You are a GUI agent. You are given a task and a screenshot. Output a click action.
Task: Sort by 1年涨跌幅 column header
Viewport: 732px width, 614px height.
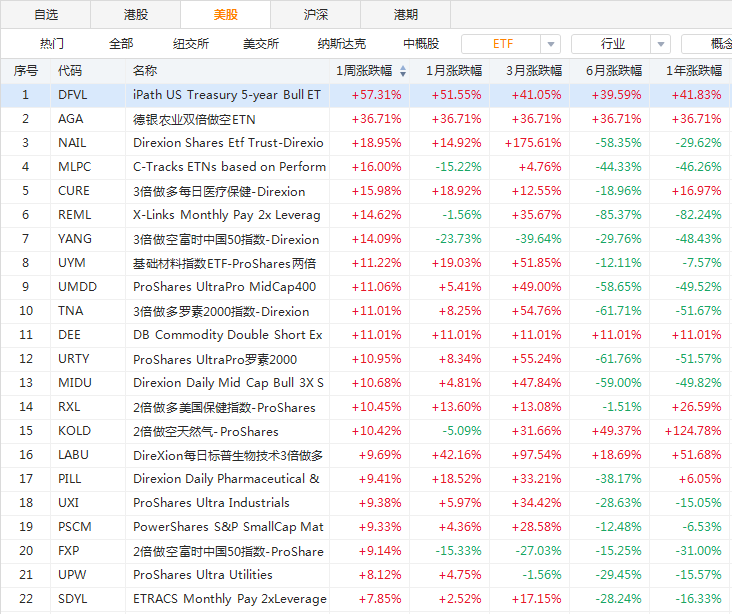pos(694,71)
